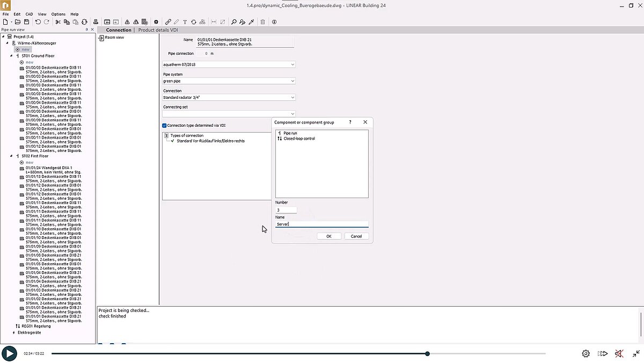
Task: Confirm the dialog with OK
Action: 328,236
